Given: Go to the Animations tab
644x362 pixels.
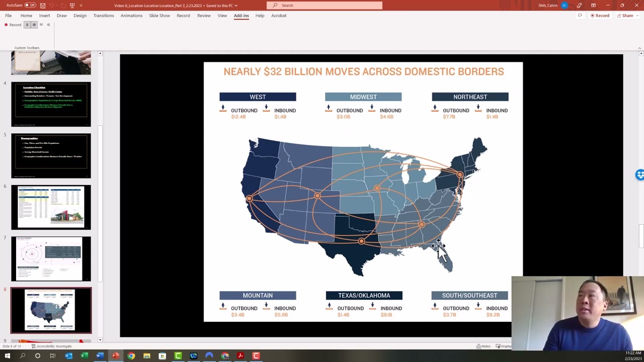Looking at the screenshot, I should pos(131,16).
